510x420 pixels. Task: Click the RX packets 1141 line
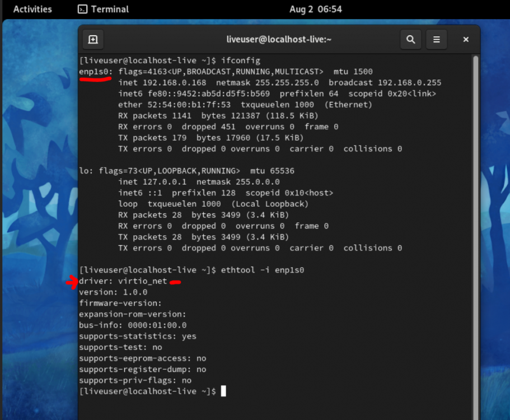[218, 116]
